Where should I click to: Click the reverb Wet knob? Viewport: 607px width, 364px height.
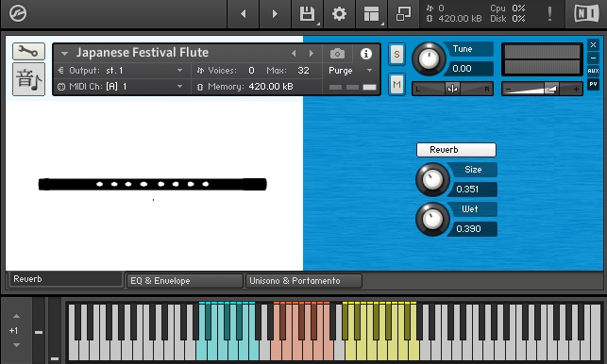432,219
